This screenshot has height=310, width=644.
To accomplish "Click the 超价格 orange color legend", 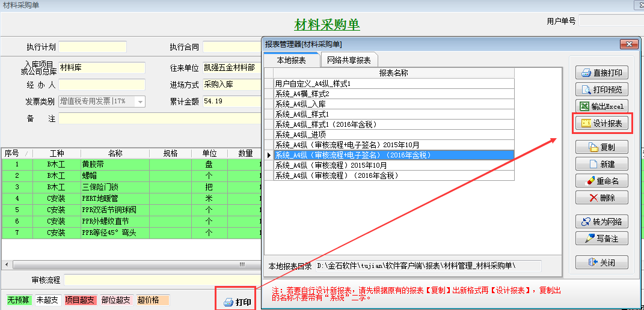I will pos(153,300).
